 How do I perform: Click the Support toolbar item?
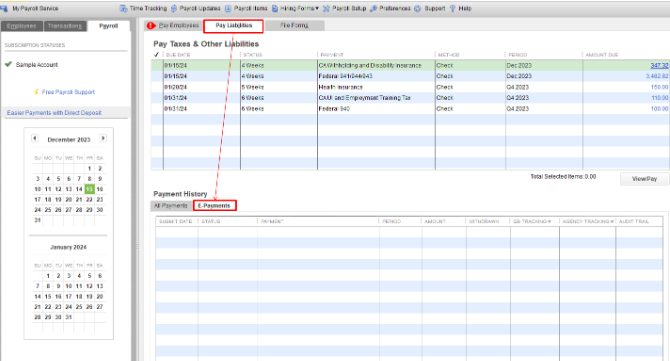click(x=430, y=8)
